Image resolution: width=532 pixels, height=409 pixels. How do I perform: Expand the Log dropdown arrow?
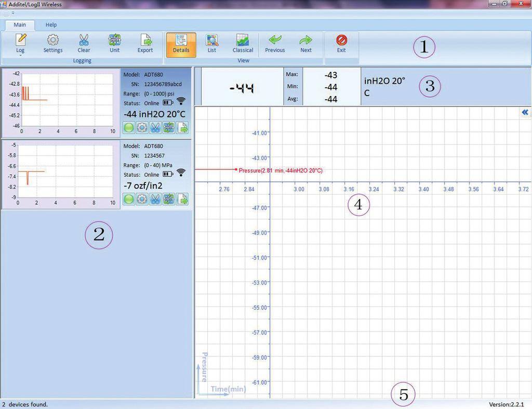[20, 55]
